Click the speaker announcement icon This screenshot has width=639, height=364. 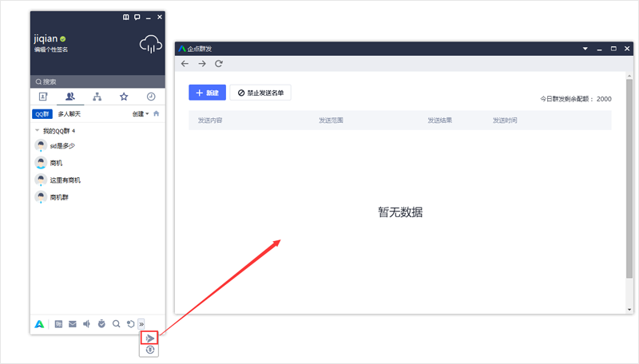(x=86, y=324)
